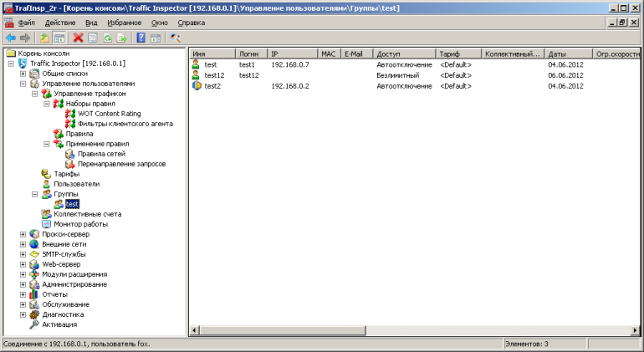
Task: Click the IP cell 192.168.0.7
Action: click(290, 64)
